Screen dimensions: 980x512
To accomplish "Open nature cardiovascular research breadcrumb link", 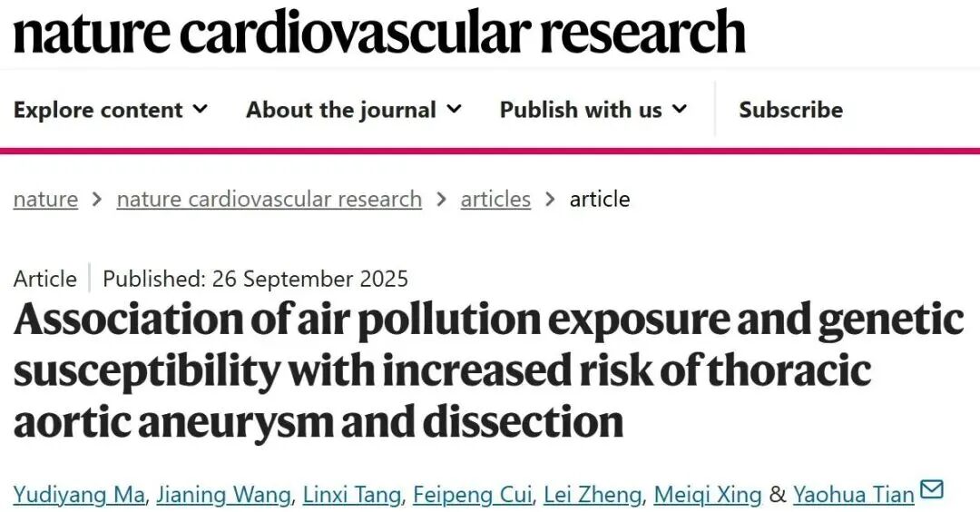I will tap(269, 200).
